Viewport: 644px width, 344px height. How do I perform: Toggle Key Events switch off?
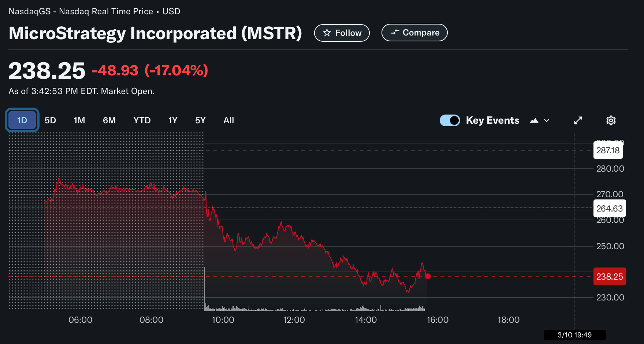450,120
